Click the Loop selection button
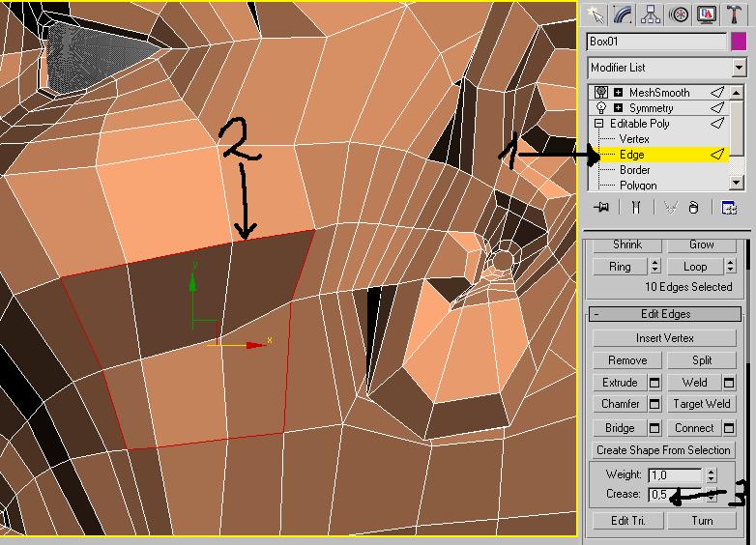Viewport: 756px width, 545px height. pyautogui.click(x=695, y=267)
